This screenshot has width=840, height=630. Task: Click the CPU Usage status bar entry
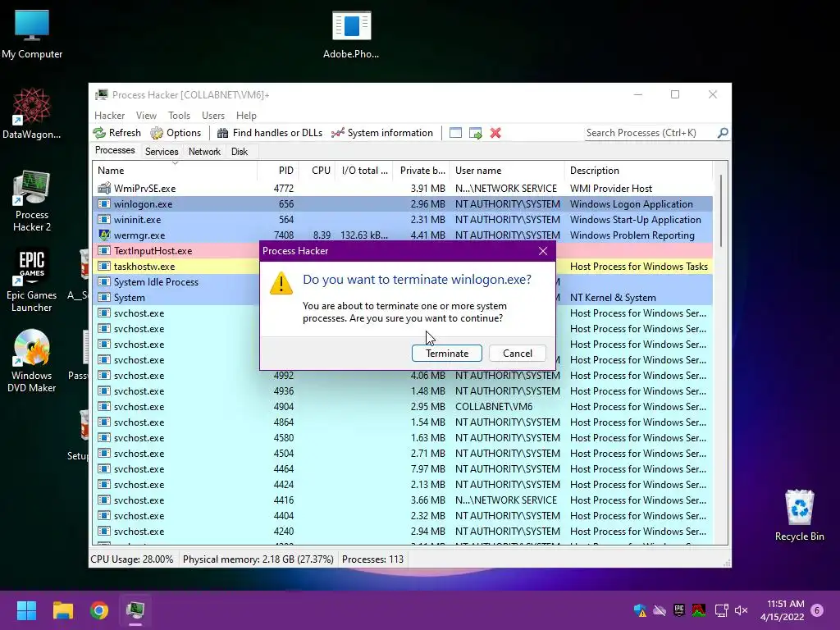tap(132, 559)
